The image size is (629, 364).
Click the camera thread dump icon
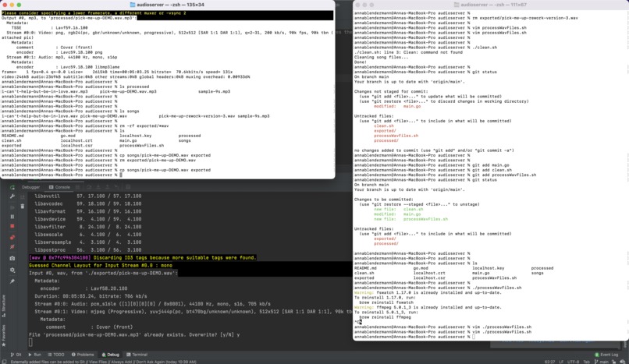[12, 258]
